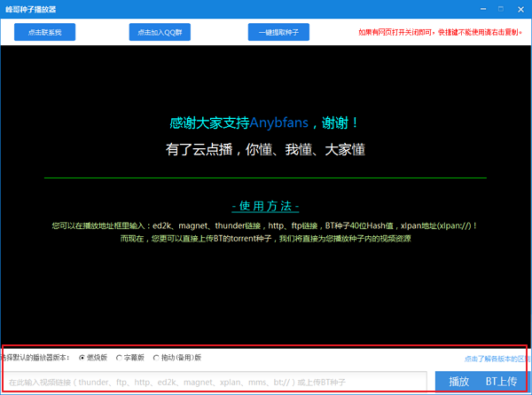This screenshot has width=532, height=395.
Task: Open the 点击了解各版本的区别 link
Action: (x=497, y=359)
